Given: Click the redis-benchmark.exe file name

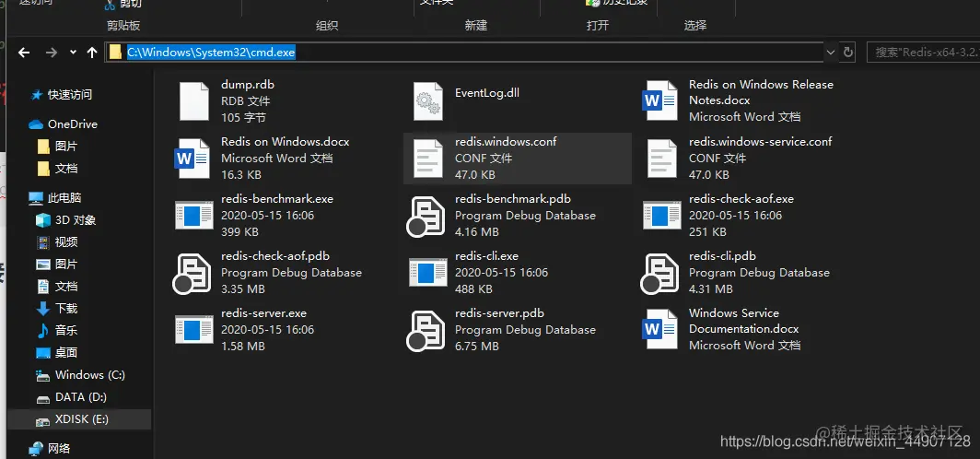Looking at the screenshot, I should tap(277, 199).
